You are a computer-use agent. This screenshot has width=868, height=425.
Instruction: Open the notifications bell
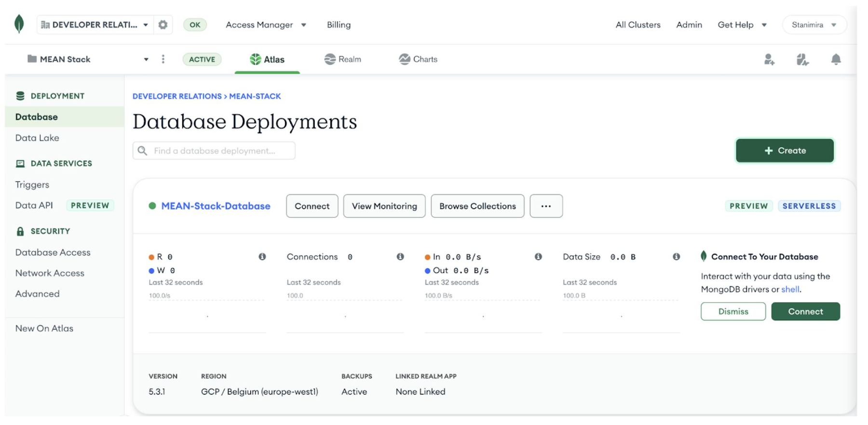coord(836,59)
